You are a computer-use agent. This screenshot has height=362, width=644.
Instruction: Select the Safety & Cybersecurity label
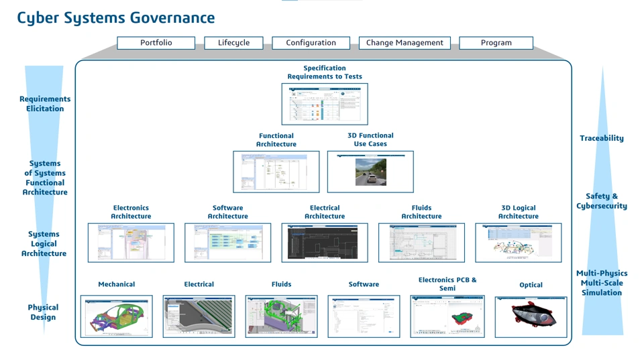(x=602, y=201)
